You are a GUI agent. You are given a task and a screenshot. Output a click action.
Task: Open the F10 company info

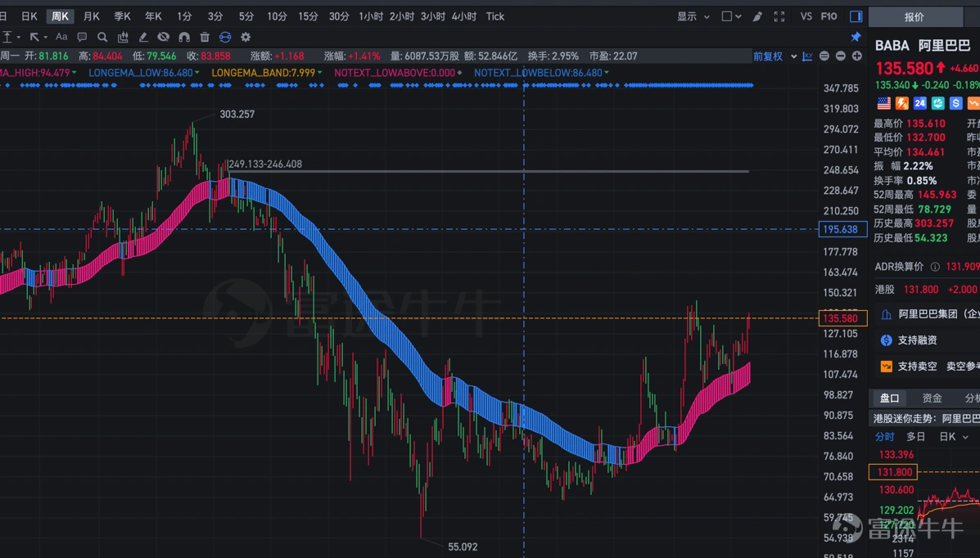click(829, 16)
